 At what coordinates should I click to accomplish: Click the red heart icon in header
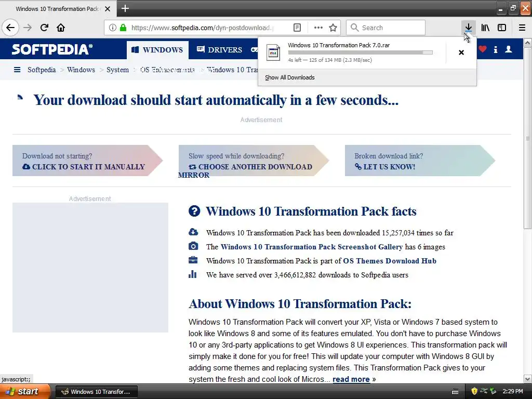click(483, 49)
